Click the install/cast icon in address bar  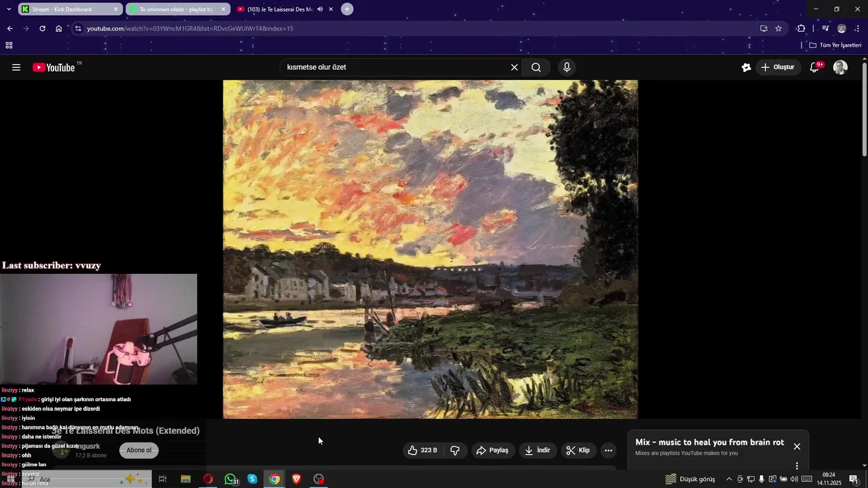(x=764, y=28)
